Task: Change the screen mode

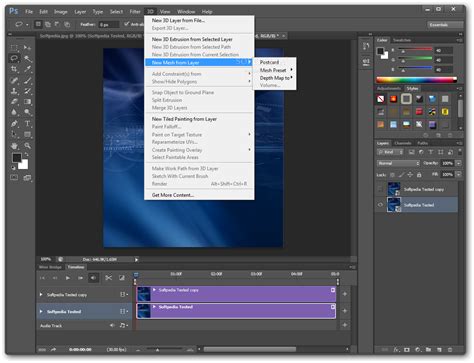Action: coord(27,178)
